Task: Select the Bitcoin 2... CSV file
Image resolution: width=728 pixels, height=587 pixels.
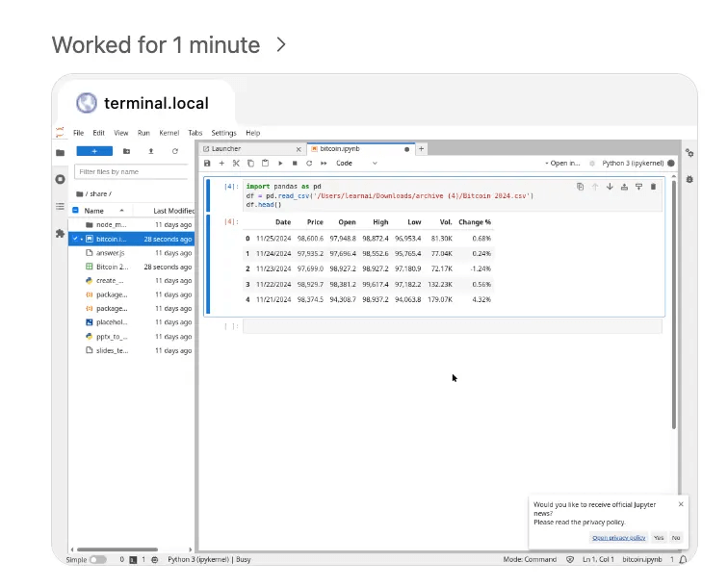Action: pos(131,267)
